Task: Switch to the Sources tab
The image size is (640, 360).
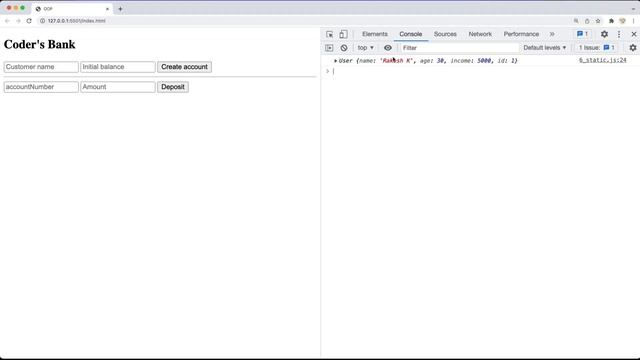Action: point(445,34)
